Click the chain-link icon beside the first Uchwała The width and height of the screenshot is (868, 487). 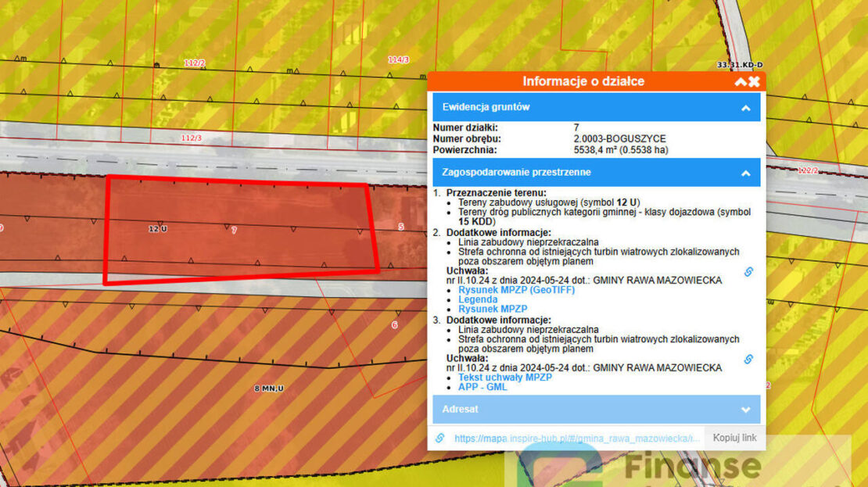click(748, 272)
